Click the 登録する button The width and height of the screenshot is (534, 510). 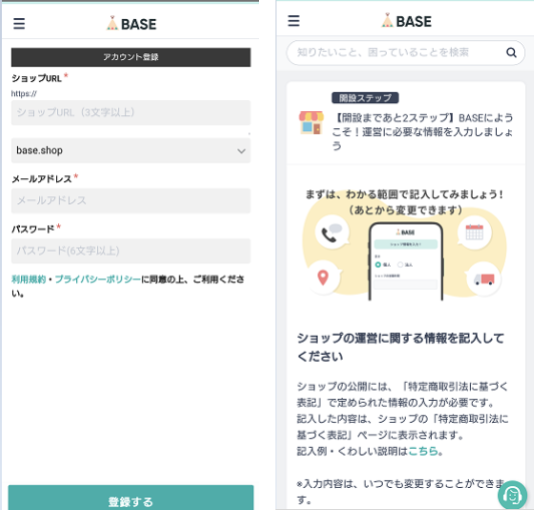(x=131, y=498)
